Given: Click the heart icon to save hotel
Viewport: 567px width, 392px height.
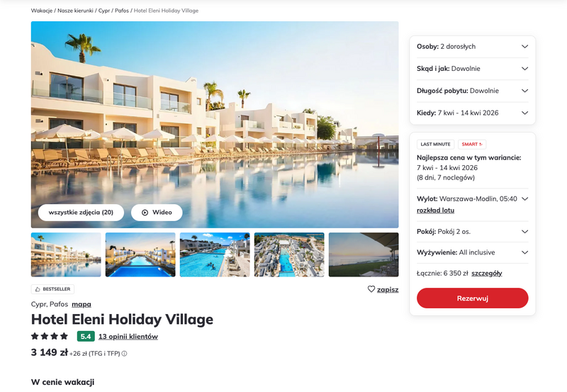Looking at the screenshot, I should pyautogui.click(x=371, y=289).
